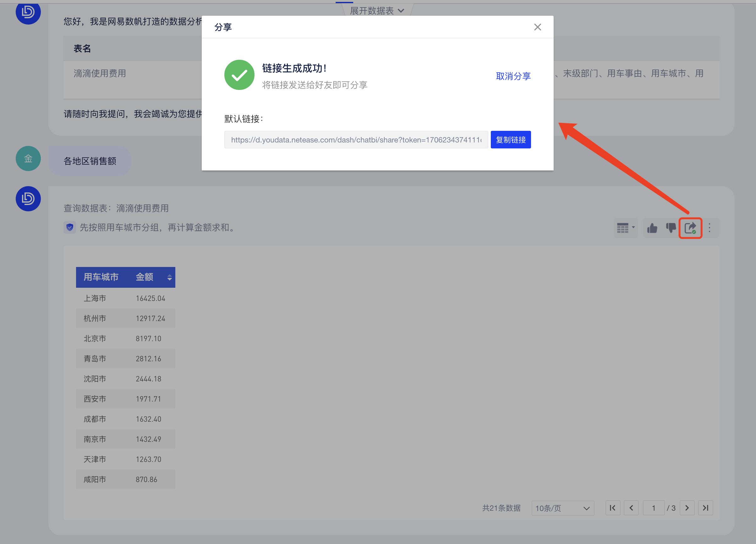This screenshot has width=756, height=544.
Task: Go to the previous page arrow
Action: (631, 508)
